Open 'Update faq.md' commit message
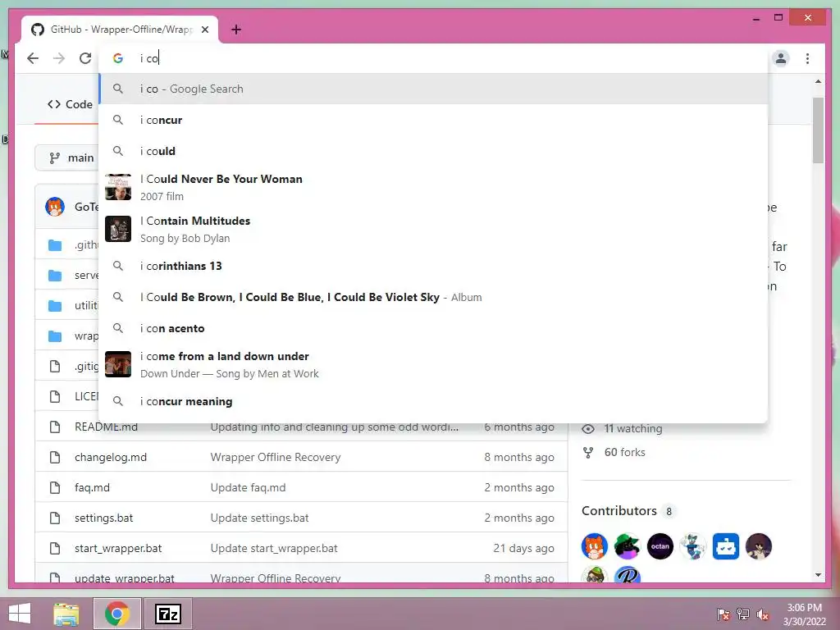 [x=248, y=487]
